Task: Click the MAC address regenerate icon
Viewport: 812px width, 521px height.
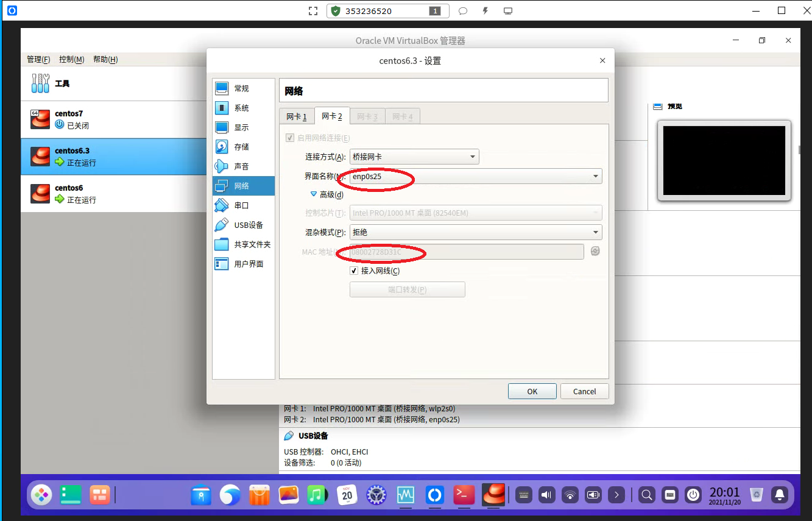Action: (595, 251)
